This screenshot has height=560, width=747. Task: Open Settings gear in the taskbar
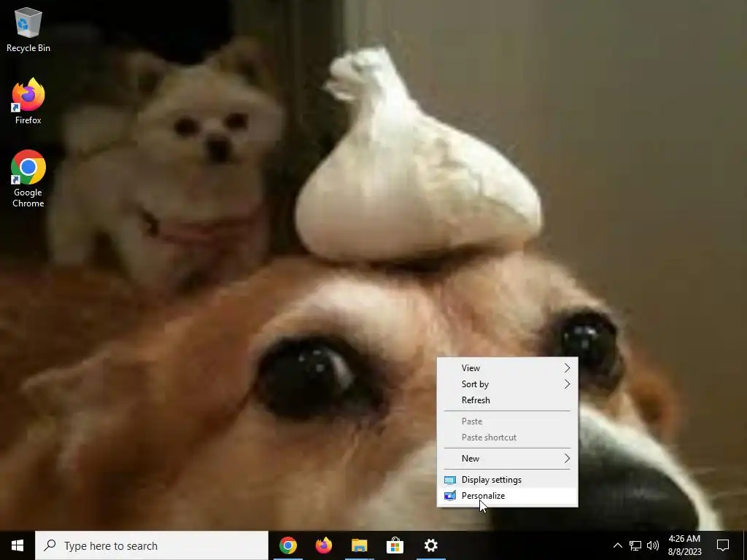click(430, 545)
